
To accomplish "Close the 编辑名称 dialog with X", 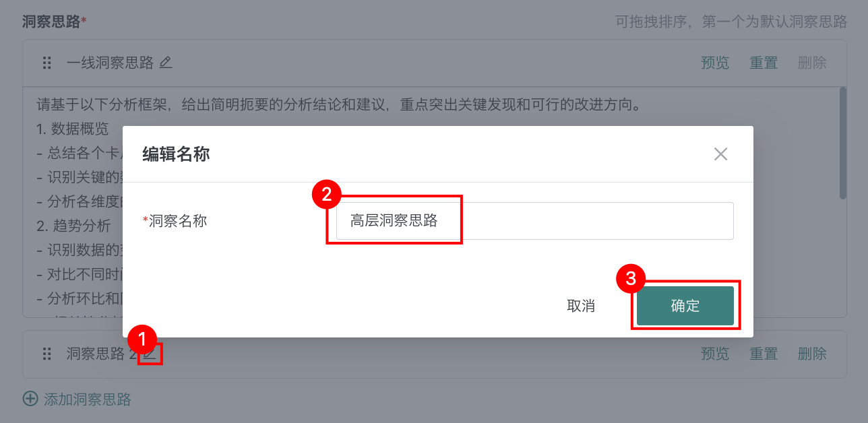I will [720, 154].
